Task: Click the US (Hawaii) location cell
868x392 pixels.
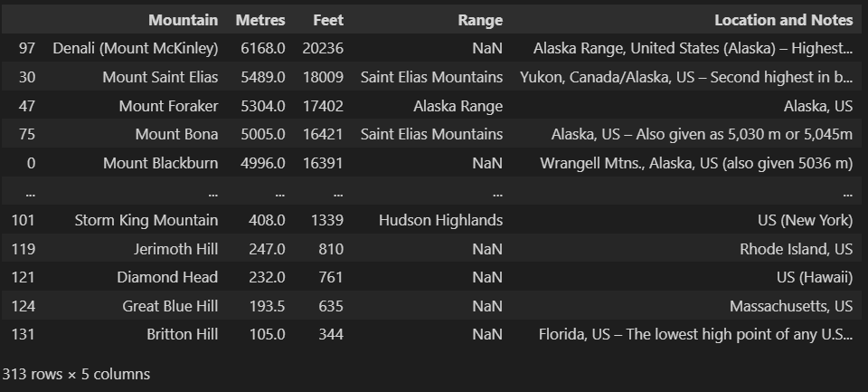Action: pos(806,277)
